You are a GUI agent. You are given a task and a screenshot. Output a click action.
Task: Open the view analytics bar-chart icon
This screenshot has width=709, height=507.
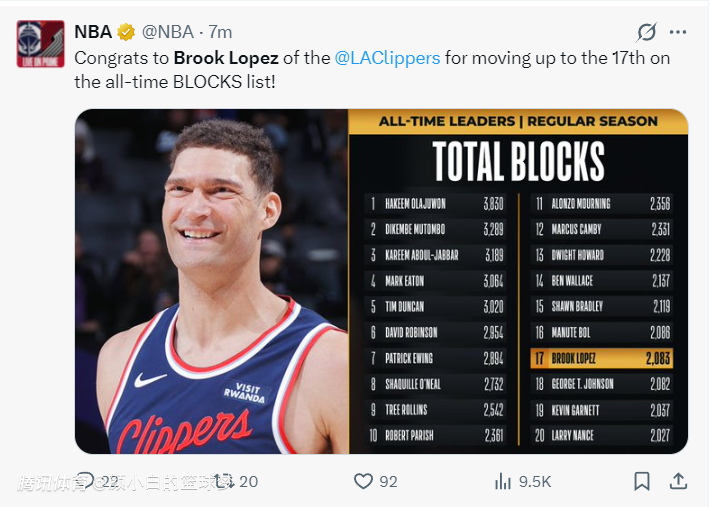504,481
